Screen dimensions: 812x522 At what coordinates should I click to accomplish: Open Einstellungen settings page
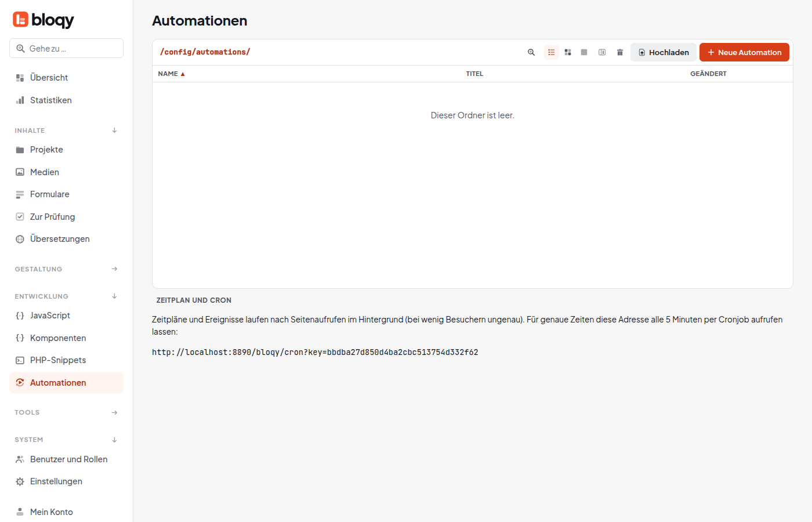click(x=66, y=481)
